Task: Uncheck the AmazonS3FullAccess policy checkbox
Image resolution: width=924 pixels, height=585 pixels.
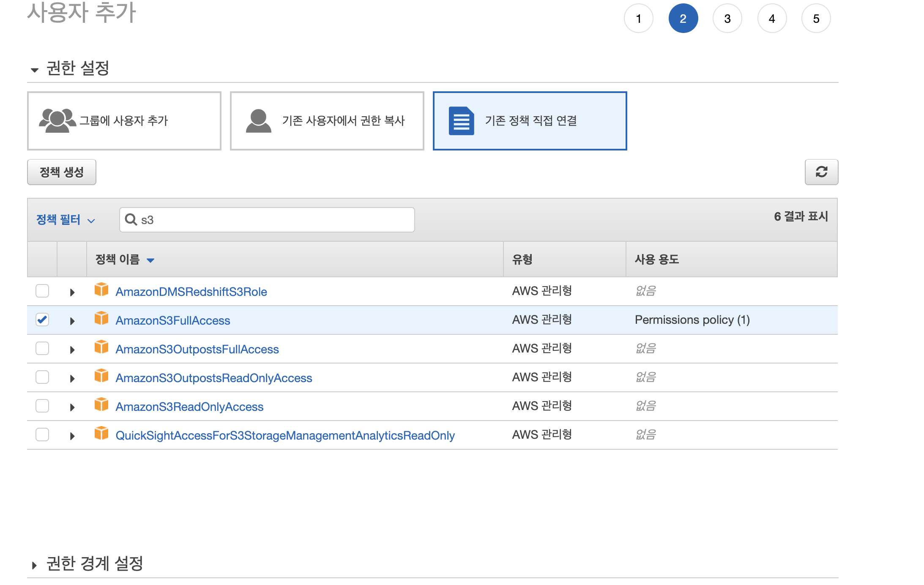Action: (42, 320)
